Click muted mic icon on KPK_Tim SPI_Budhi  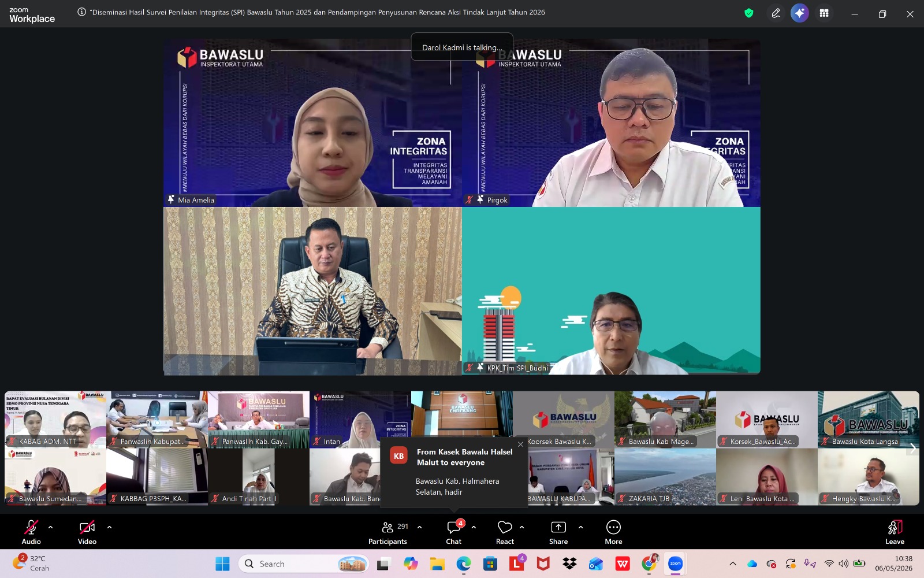pos(470,367)
